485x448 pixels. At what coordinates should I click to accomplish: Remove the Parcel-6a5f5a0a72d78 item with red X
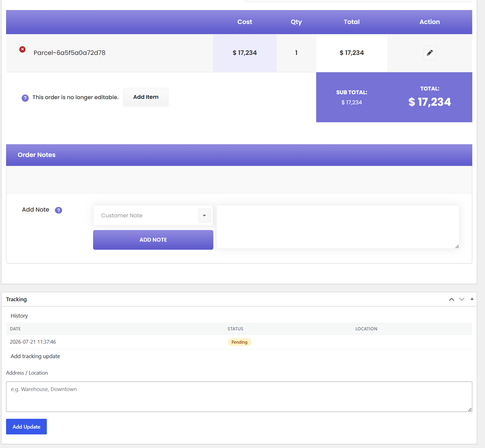tap(22, 49)
